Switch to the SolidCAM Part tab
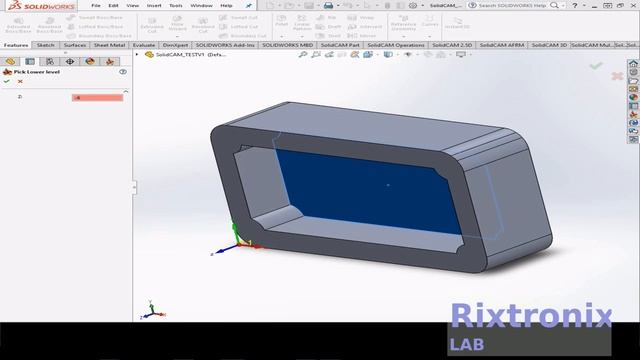Viewport: 640px width, 360px height. coord(340,45)
